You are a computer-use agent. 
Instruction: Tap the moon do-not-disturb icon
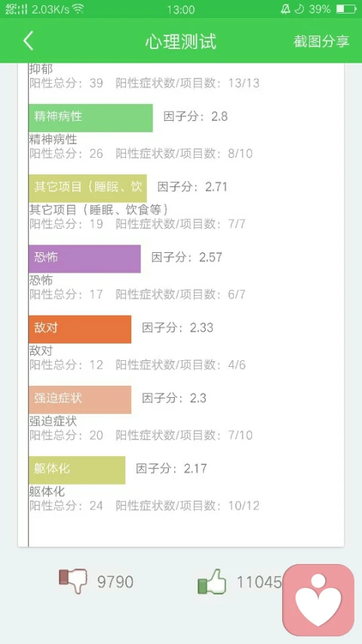coord(299,9)
